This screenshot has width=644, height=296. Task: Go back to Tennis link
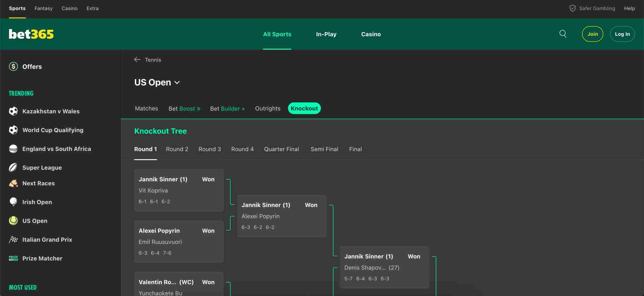pyautogui.click(x=153, y=60)
